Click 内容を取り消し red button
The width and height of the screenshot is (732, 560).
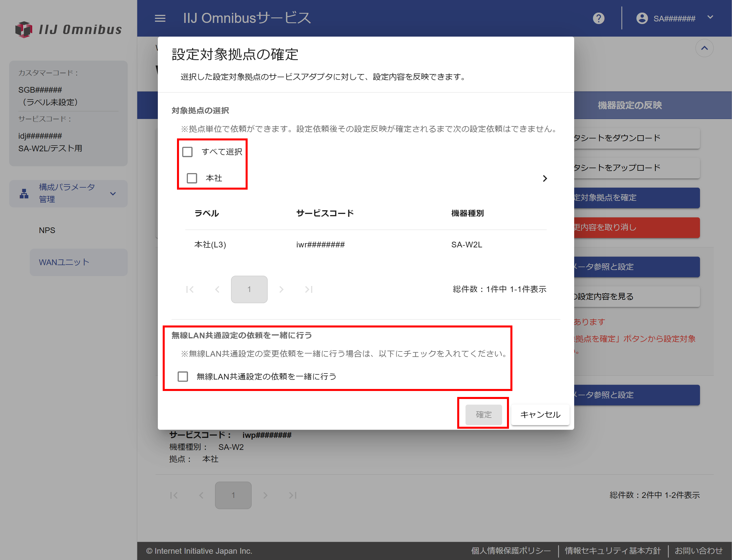637,227
